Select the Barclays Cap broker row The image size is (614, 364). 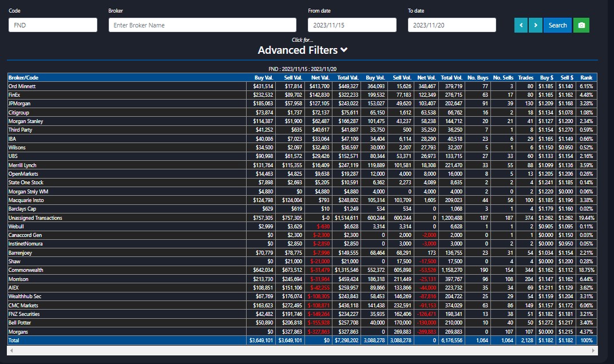click(302, 208)
